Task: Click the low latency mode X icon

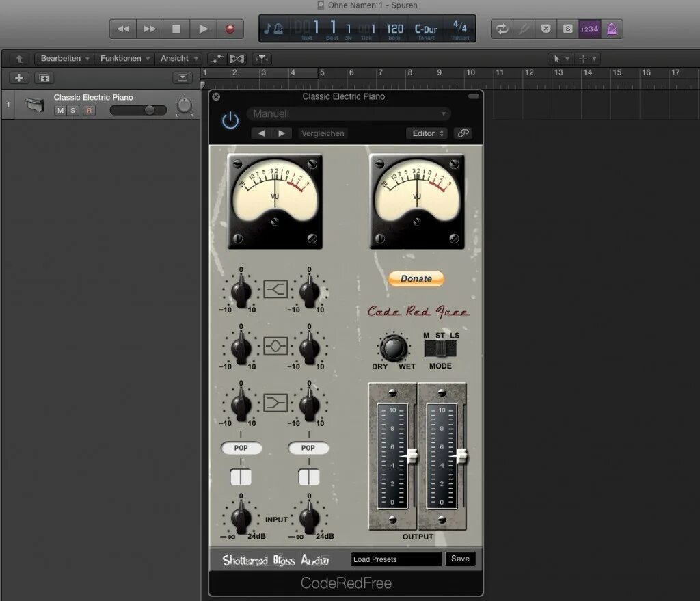Action: (x=546, y=29)
